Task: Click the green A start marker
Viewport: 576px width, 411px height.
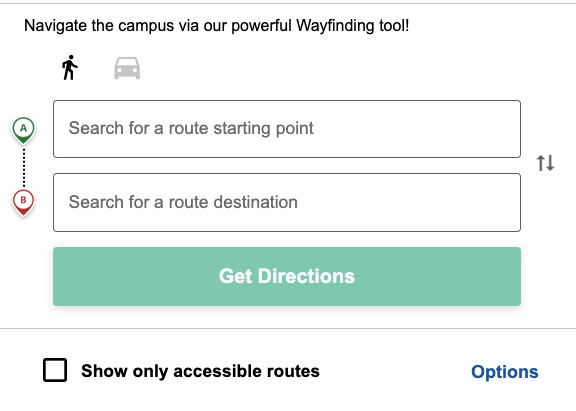Action: coord(24,130)
